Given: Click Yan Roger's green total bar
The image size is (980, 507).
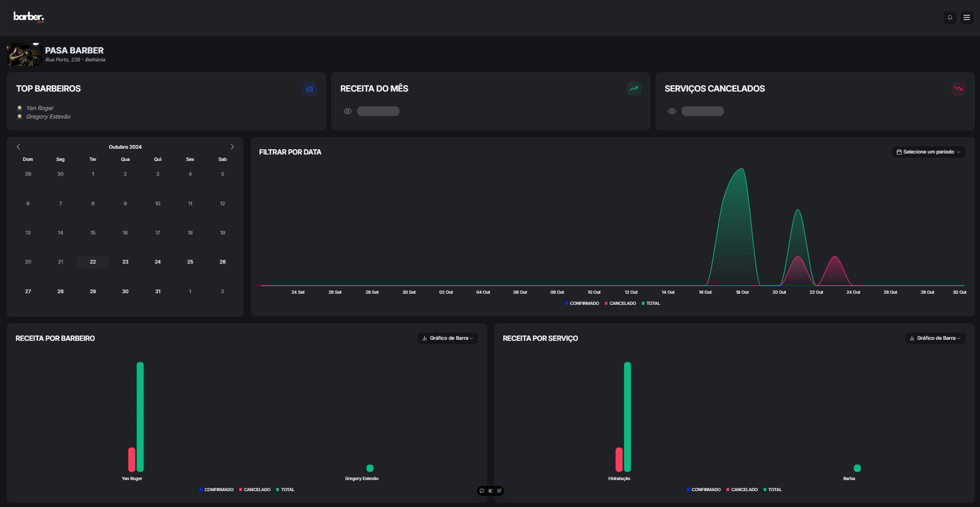Looking at the screenshot, I should 140,417.
